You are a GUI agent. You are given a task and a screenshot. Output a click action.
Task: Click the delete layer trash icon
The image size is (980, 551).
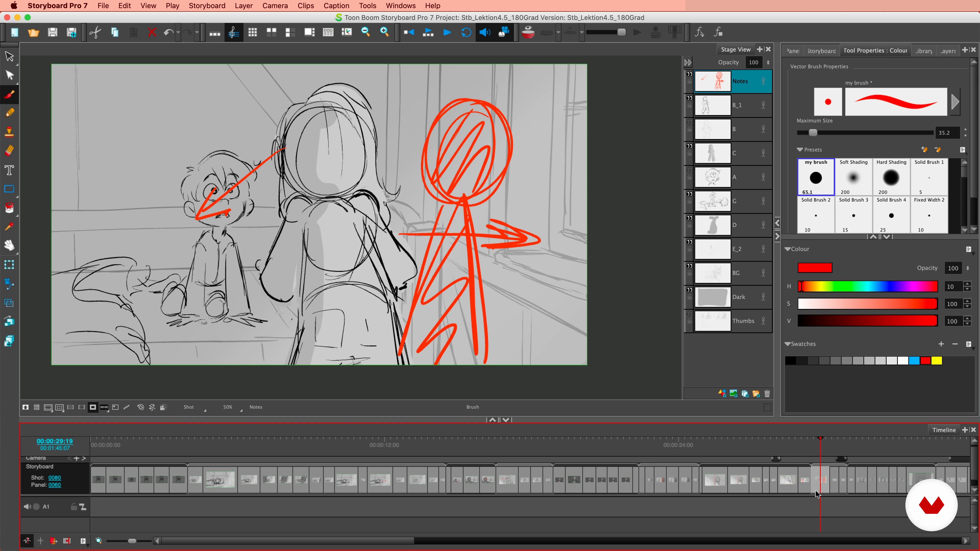[767, 394]
